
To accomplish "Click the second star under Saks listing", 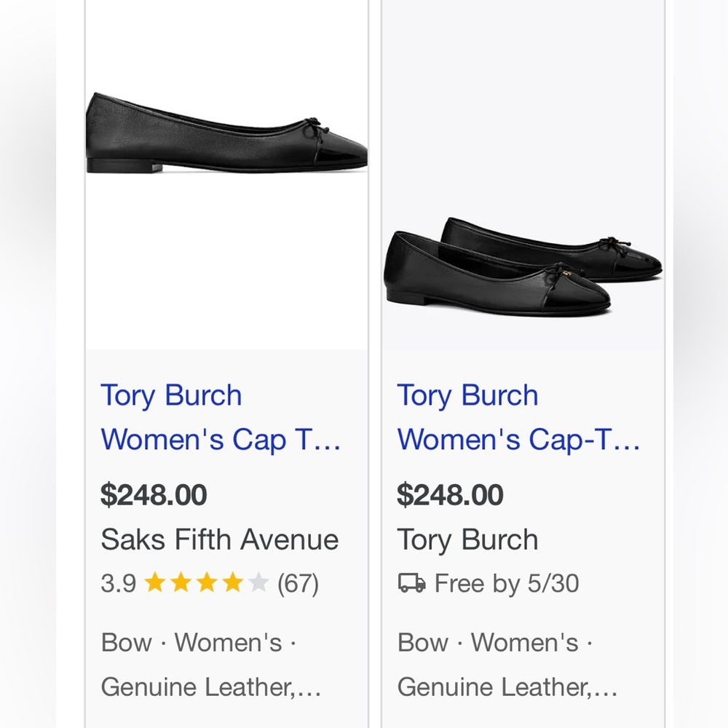I will coord(181,582).
